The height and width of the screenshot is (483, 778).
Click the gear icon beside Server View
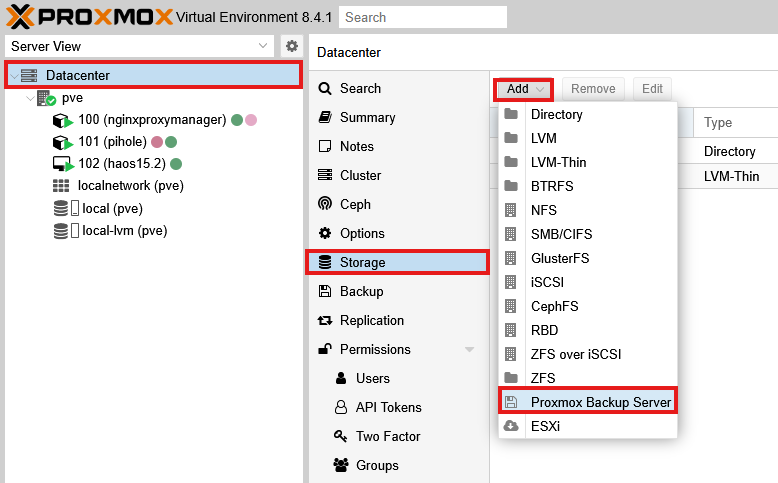(x=292, y=46)
